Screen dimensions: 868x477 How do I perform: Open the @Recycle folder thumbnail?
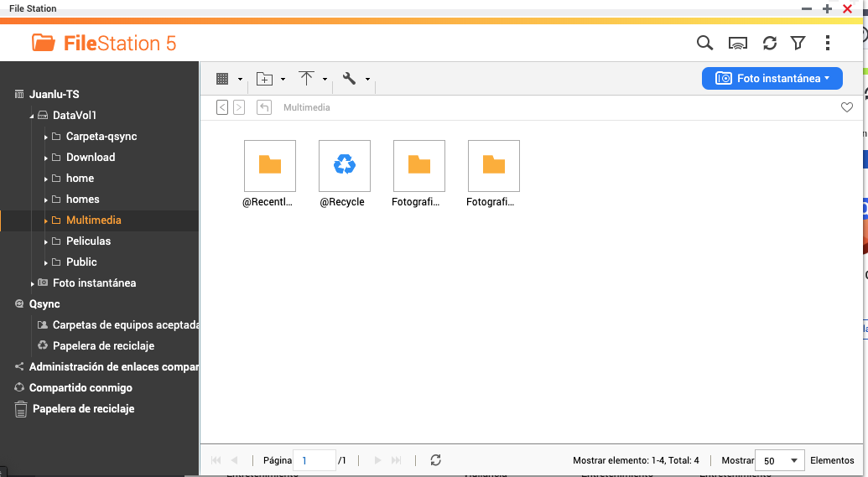coord(344,165)
